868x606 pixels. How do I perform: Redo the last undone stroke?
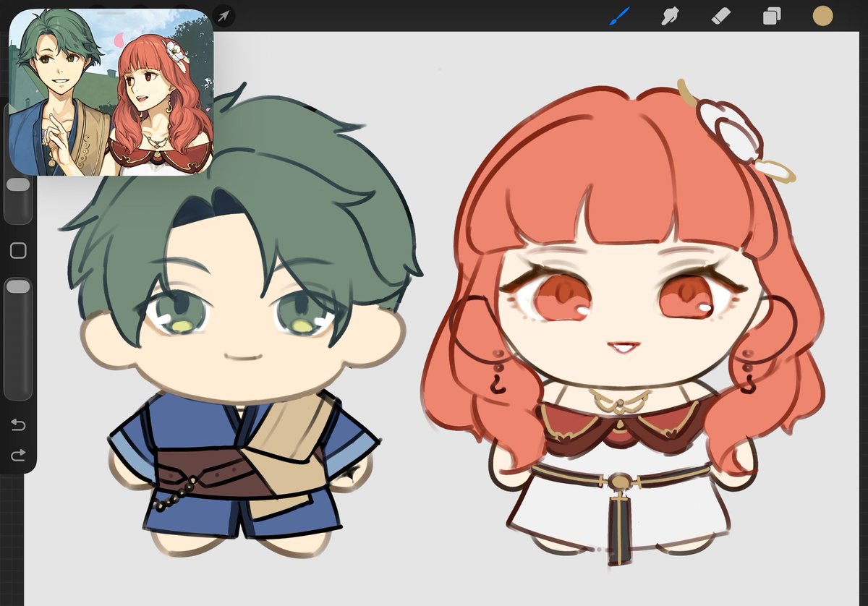[x=18, y=455]
